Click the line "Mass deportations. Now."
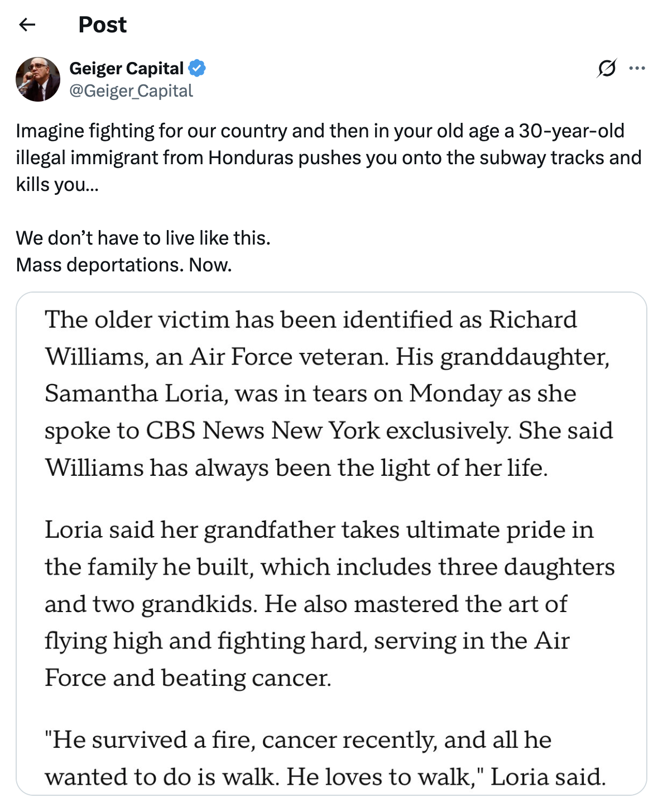The height and width of the screenshot is (812, 663). click(123, 265)
